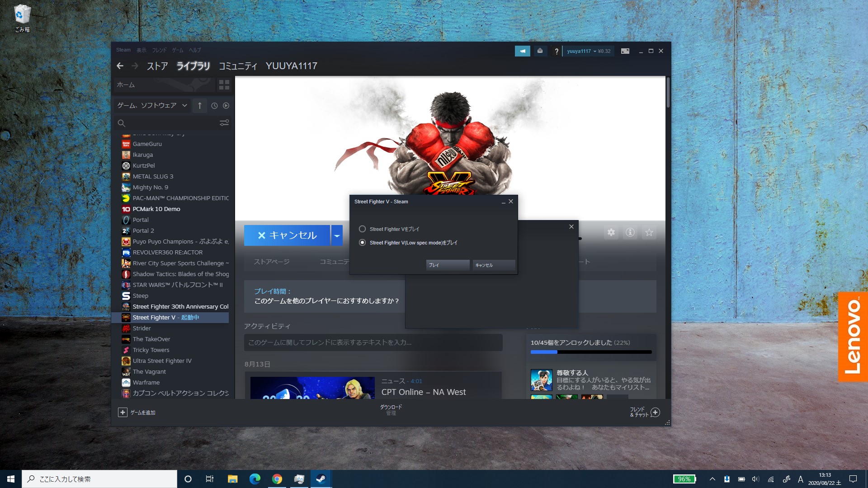This screenshot has width=868, height=488.
Task: Open Windows Task View icon
Action: pyautogui.click(x=210, y=479)
